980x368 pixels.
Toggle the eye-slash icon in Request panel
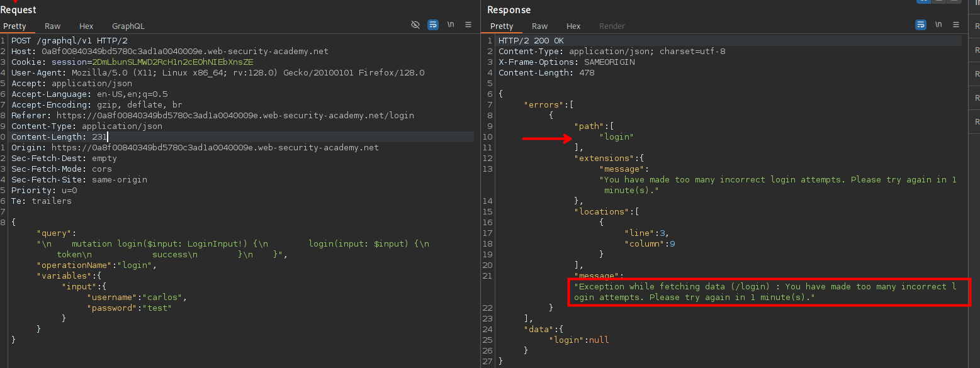(x=415, y=25)
